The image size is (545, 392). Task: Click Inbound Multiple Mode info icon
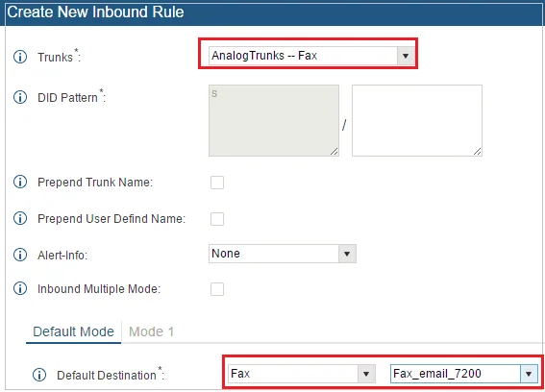[20, 288]
